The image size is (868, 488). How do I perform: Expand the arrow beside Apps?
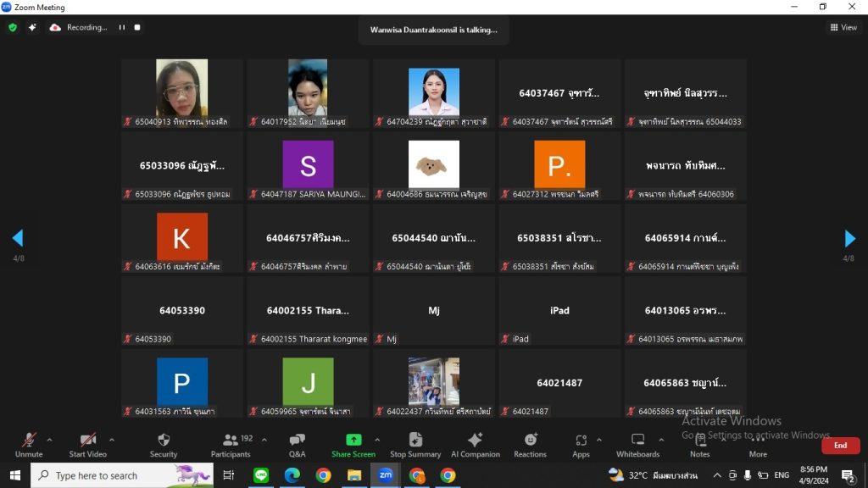coord(599,440)
